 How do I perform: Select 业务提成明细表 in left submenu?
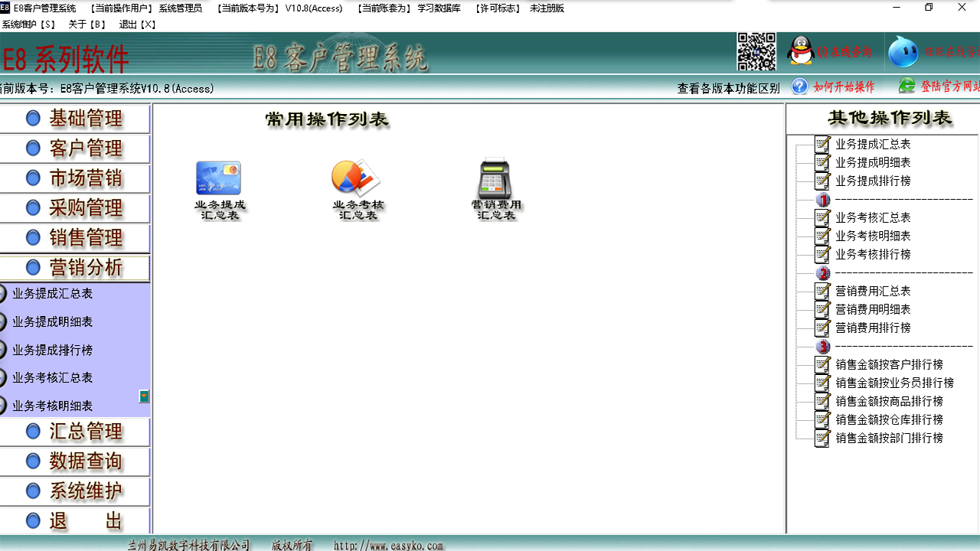click(x=52, y=322)
